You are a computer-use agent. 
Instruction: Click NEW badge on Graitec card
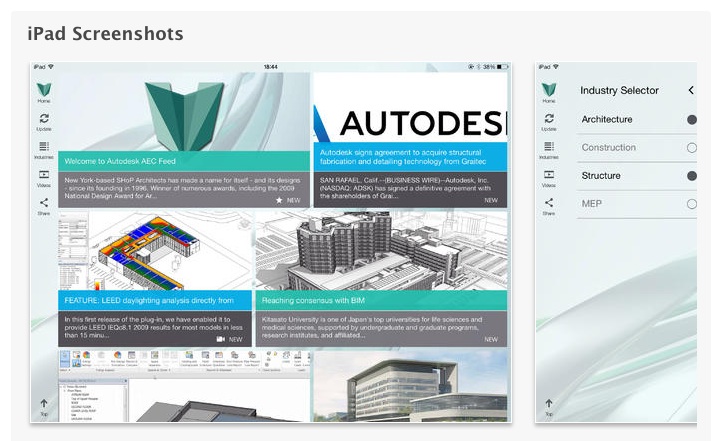pos(491,200)
